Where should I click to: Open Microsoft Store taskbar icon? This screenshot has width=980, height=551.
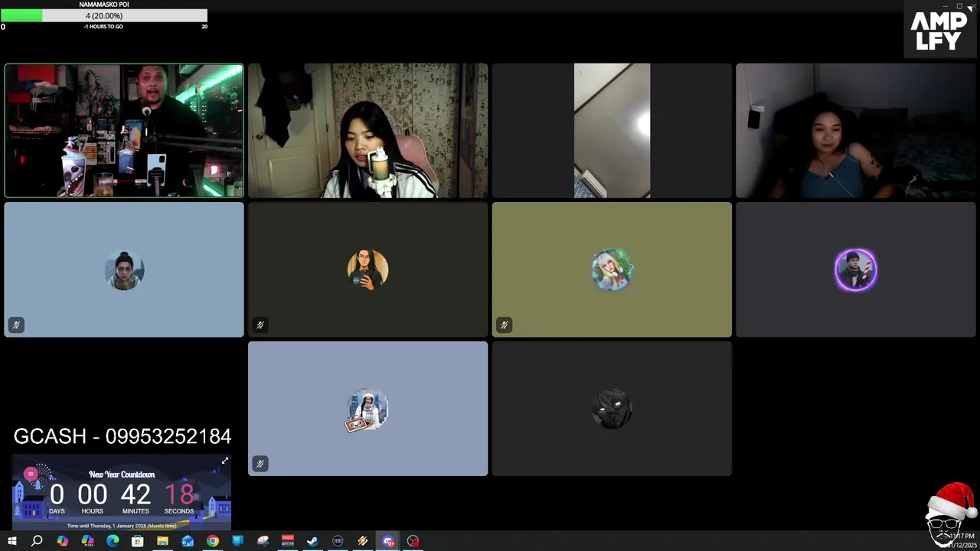(x=138, y=541)
